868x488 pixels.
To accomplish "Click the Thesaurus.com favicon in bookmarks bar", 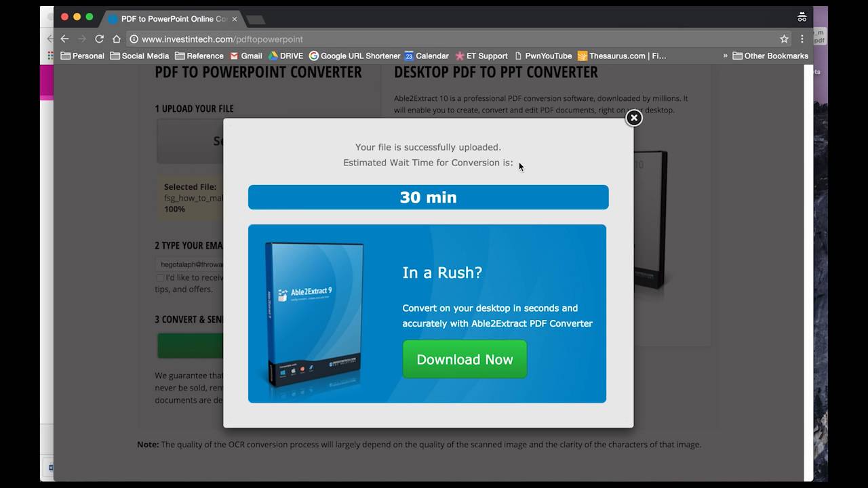I will 582,56.
